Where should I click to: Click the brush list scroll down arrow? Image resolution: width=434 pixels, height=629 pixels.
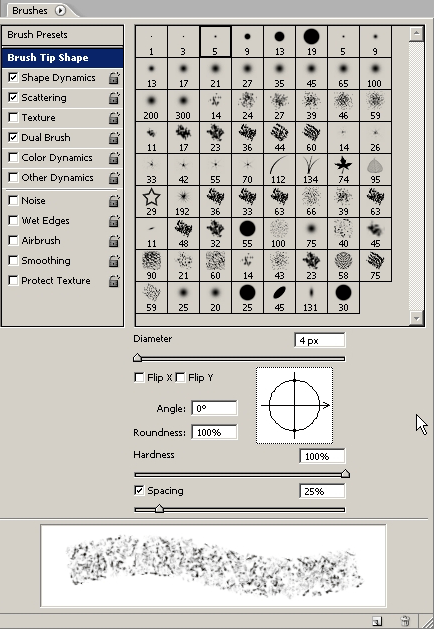[x=416, y=318]
